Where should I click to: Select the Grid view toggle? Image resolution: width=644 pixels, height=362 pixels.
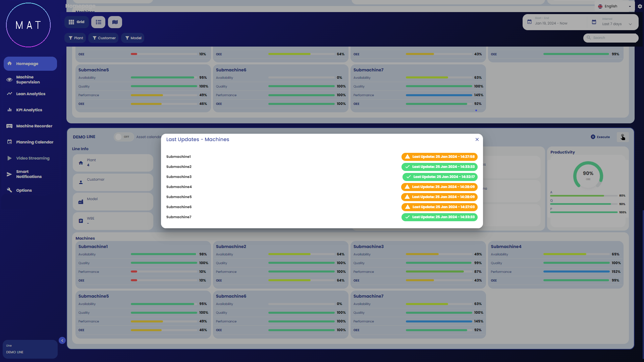(x=76, y=22)
